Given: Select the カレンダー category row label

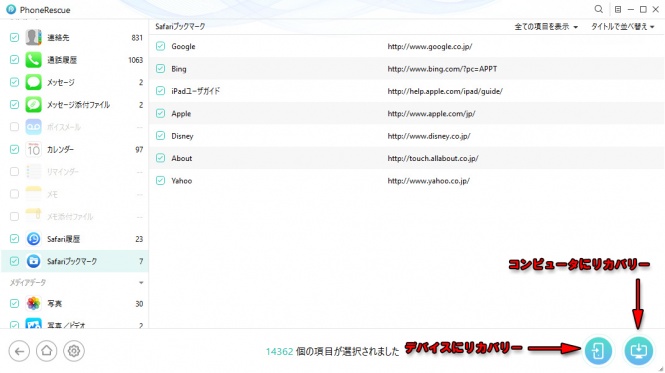Looking at the screenshot, I should [60, 149].
